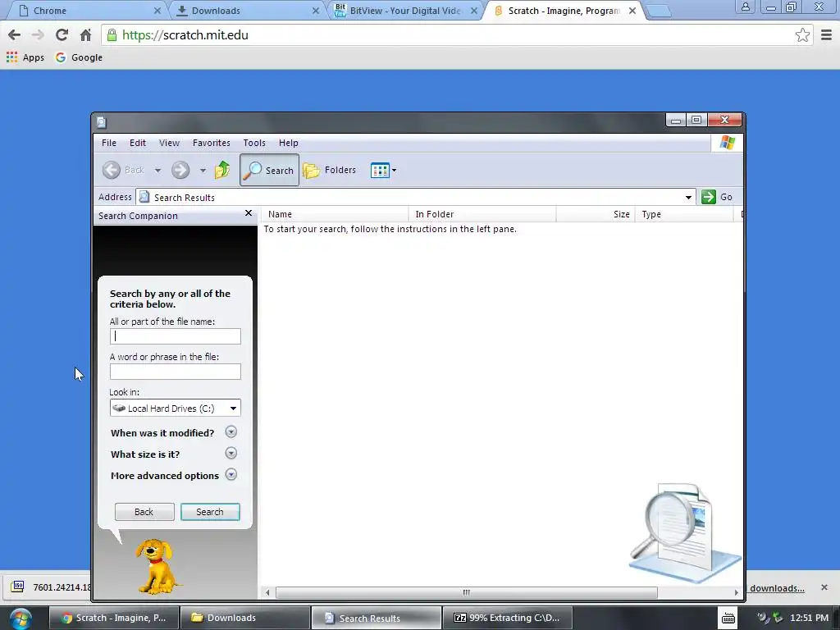
Task: Open Back history dropdown arrow in Explorer toolbar
Action: pyautogui.click(x=157, y=171)
